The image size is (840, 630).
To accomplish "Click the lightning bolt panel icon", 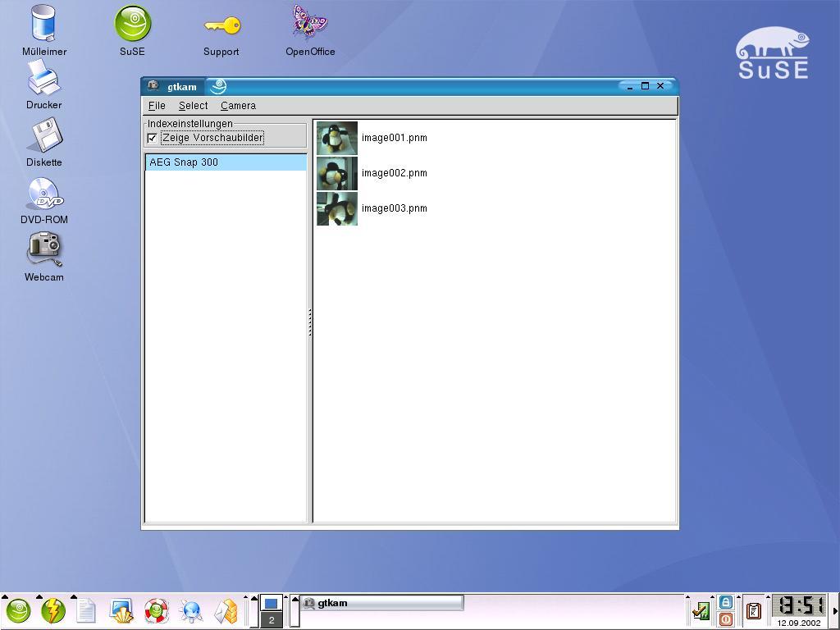I will [53, 610].
